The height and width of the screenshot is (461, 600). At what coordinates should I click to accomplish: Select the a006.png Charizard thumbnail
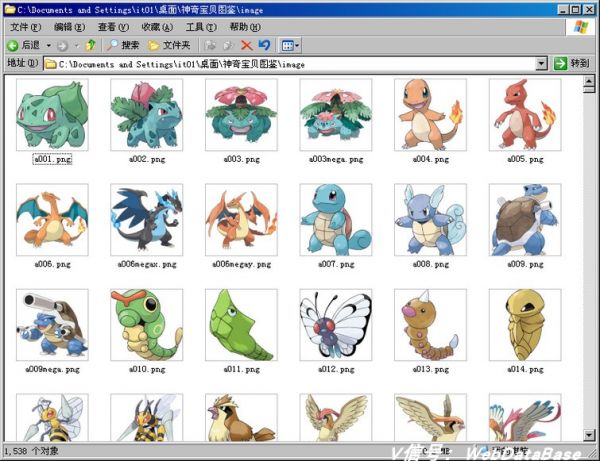tap(52, 220)
